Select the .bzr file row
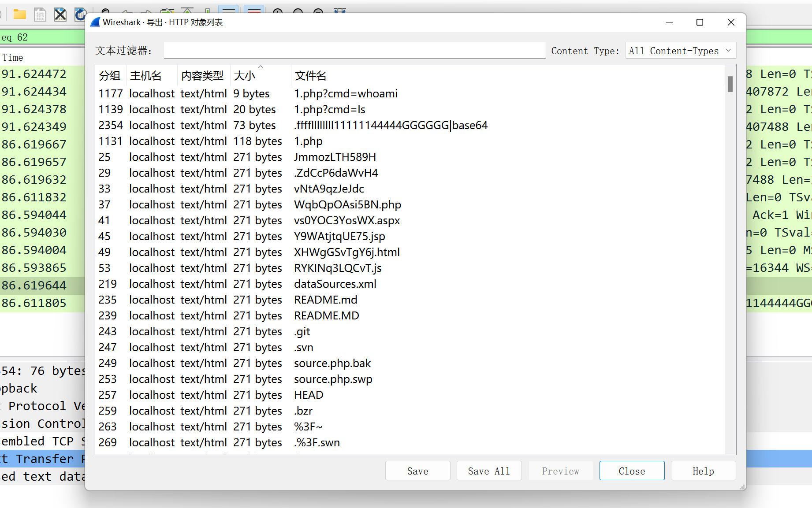 pyautogui.click(x=410, y=411)
